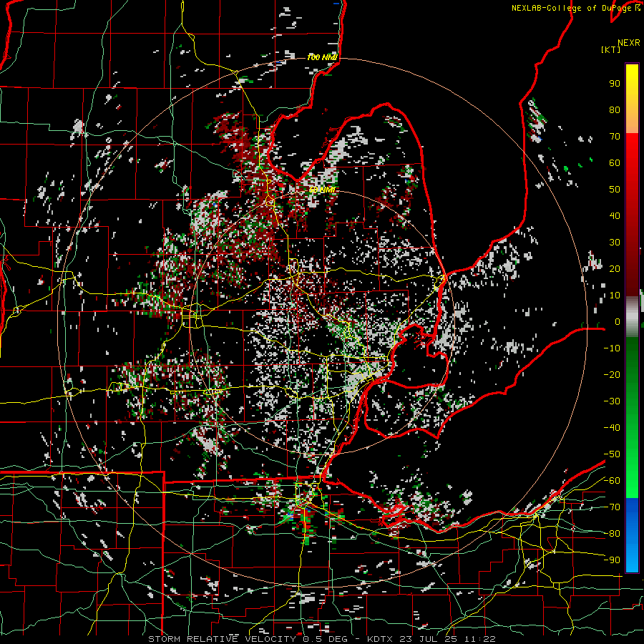The image size is (644, 644).
Task: Click the KDTX radar site identifier
Action: click(x=381, y=639)
